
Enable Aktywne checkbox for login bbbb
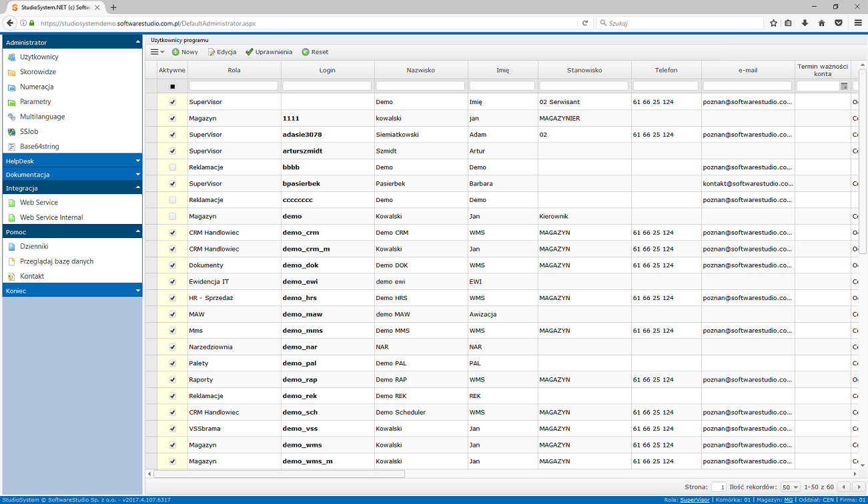173,167
